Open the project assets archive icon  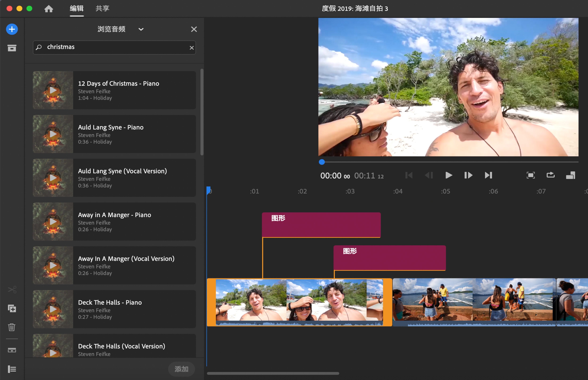tap(12, 48)
